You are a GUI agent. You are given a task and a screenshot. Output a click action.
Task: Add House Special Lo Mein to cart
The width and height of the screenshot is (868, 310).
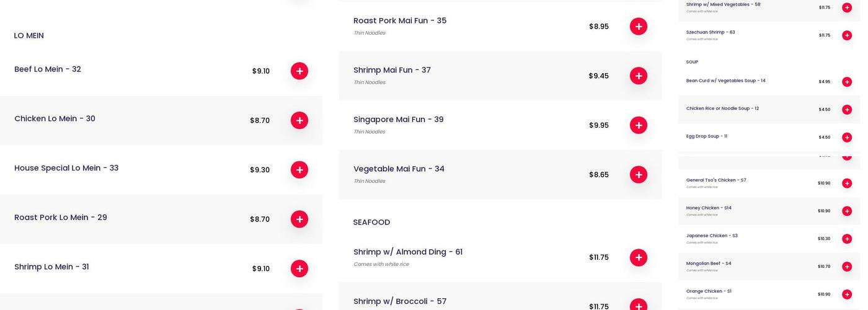(x=299, y=170)
